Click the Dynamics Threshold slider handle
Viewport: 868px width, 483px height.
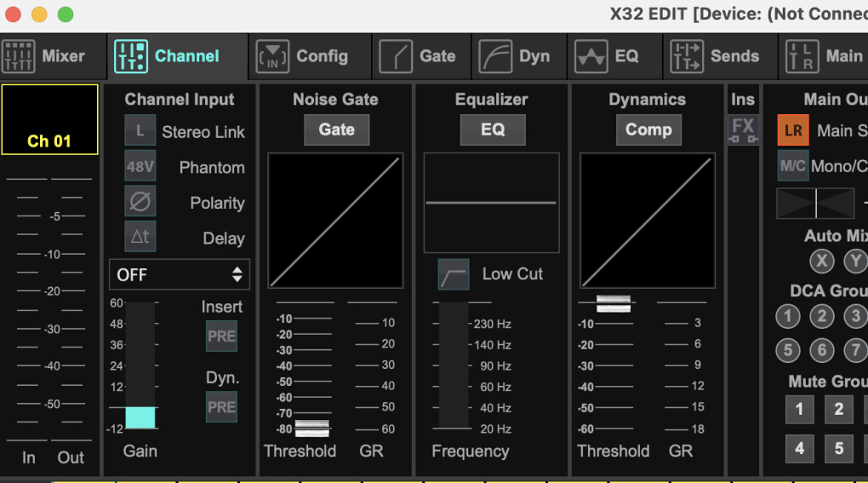point(614,303)
